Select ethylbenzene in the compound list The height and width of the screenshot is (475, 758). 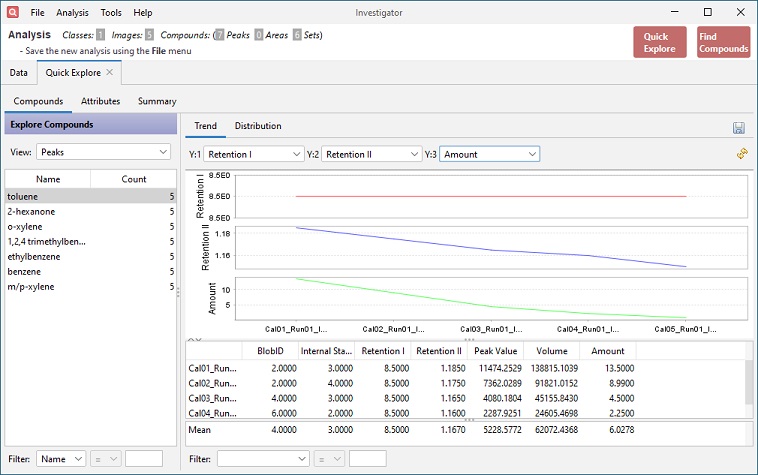pyautogui.click(x=90, y=256)
